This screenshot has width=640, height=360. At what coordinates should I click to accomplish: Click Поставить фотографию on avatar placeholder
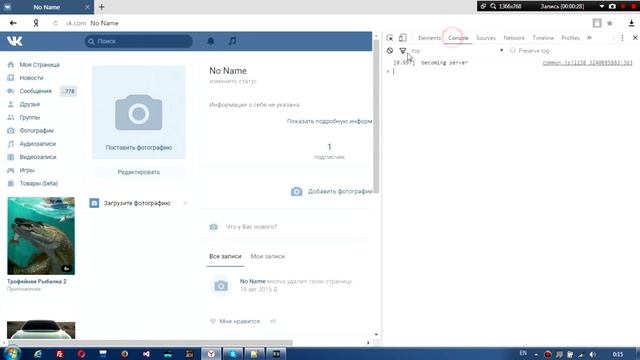[x=139, y=148]
